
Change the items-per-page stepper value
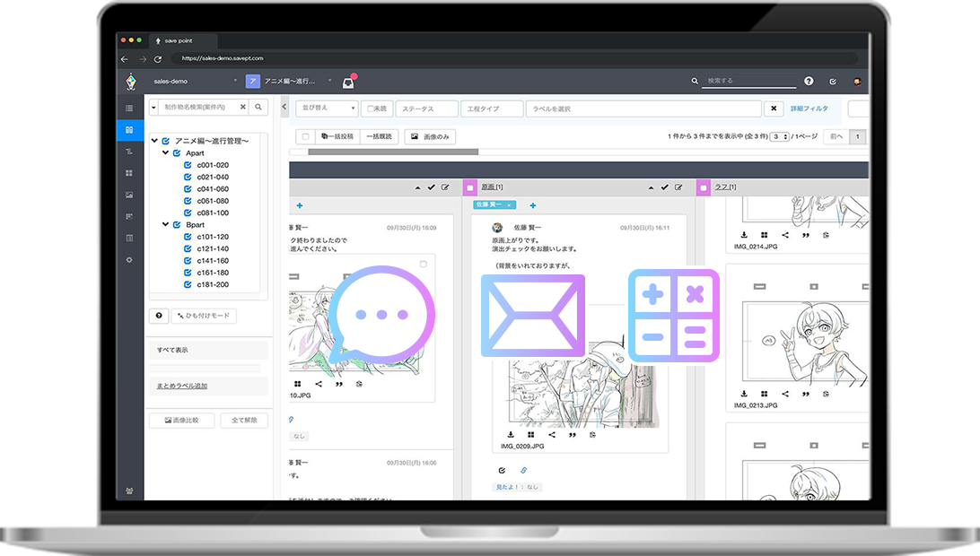(779, 137)
